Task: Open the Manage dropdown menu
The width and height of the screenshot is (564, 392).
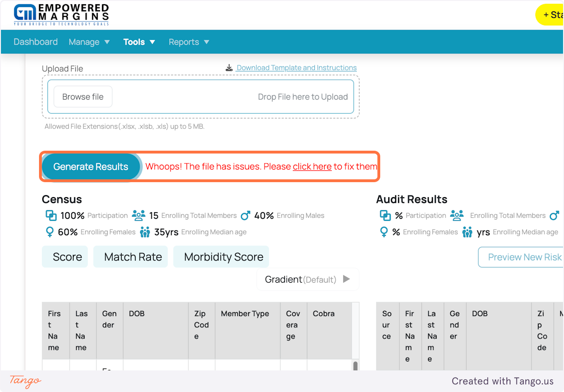Action: click(x=89, y=42)
